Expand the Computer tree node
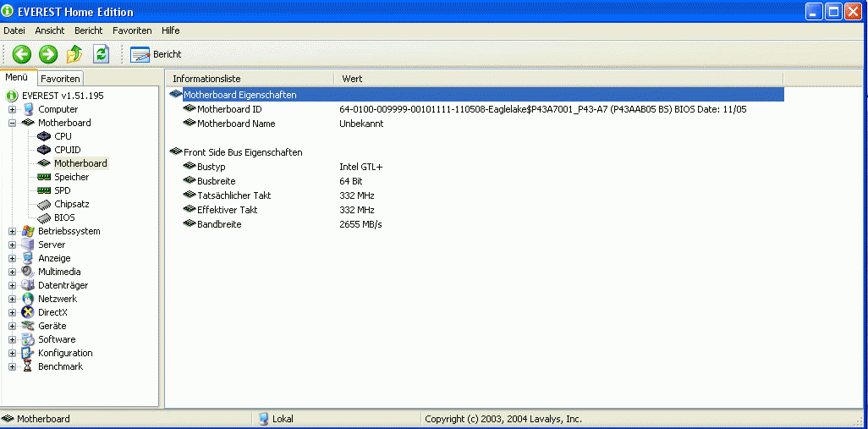Image resolution: width=868 pixels, height=429 pixels. [12, 110]
